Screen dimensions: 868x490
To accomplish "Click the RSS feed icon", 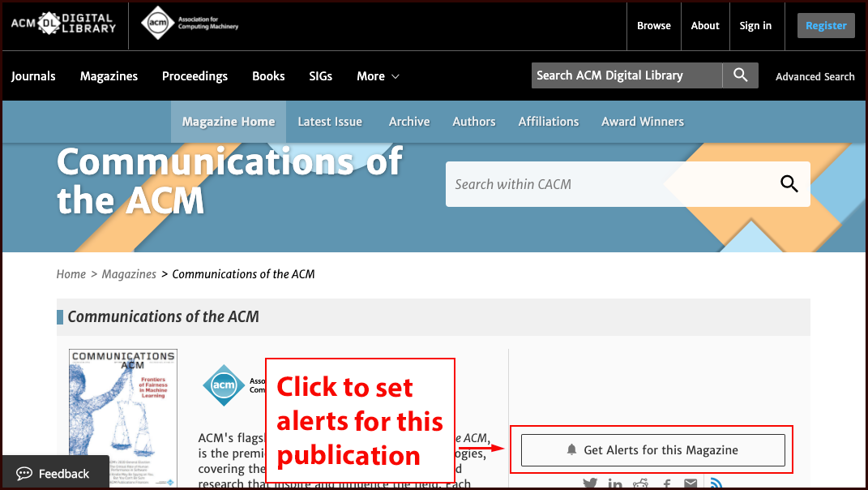I will (716, 484).
